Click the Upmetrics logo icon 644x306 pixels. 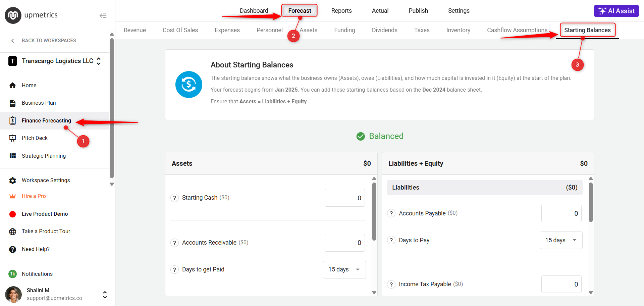point(13,15)
